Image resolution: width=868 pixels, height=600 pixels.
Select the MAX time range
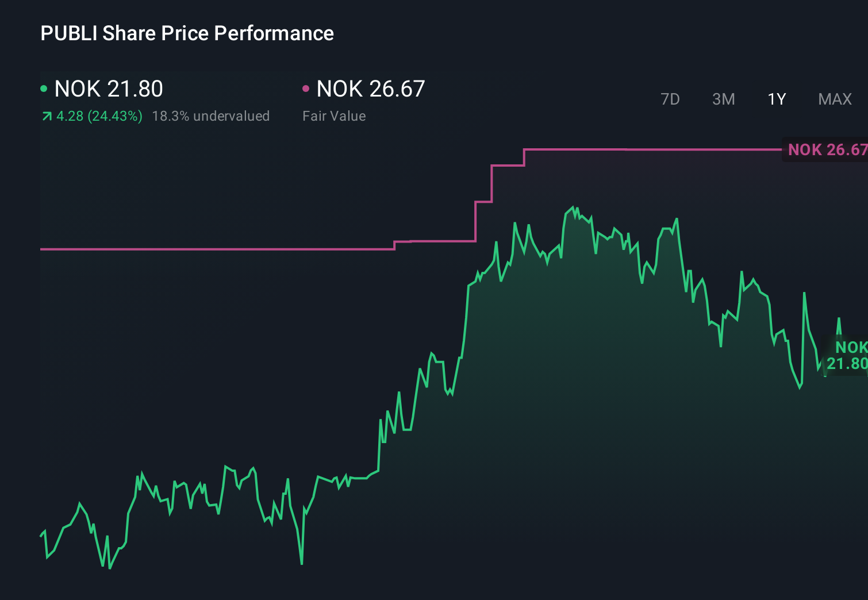[834, 99]
